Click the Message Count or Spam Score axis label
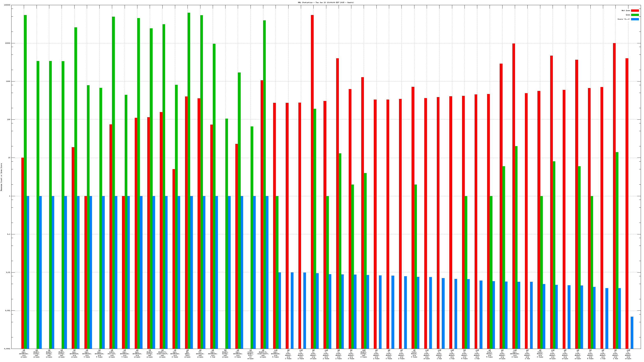 (x=1, y=177)
